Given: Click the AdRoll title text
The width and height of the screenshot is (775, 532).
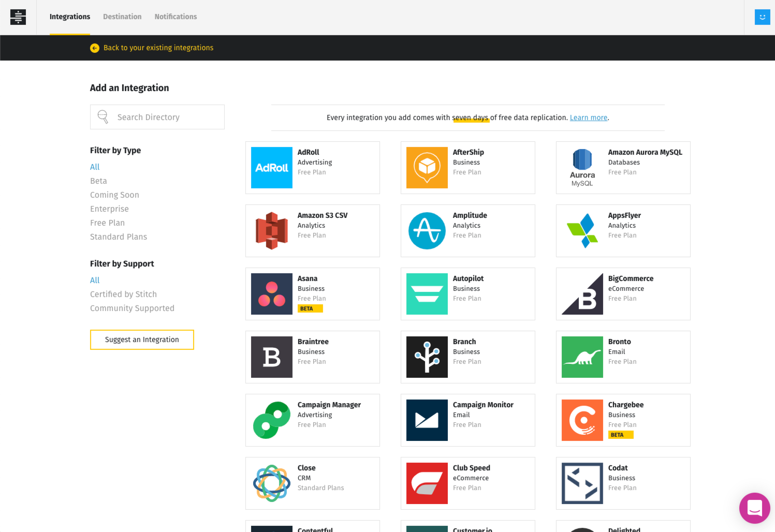Looking at the screenshot, I should click(308, 152).
